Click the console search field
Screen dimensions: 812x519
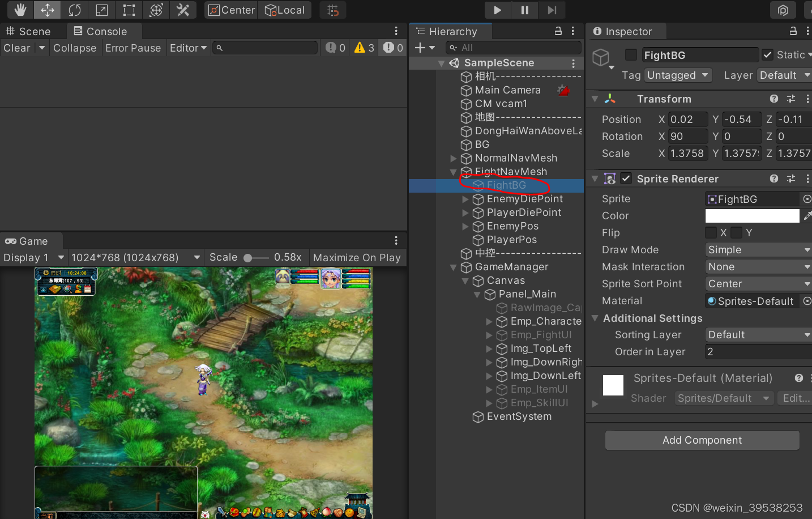(265, 48)
